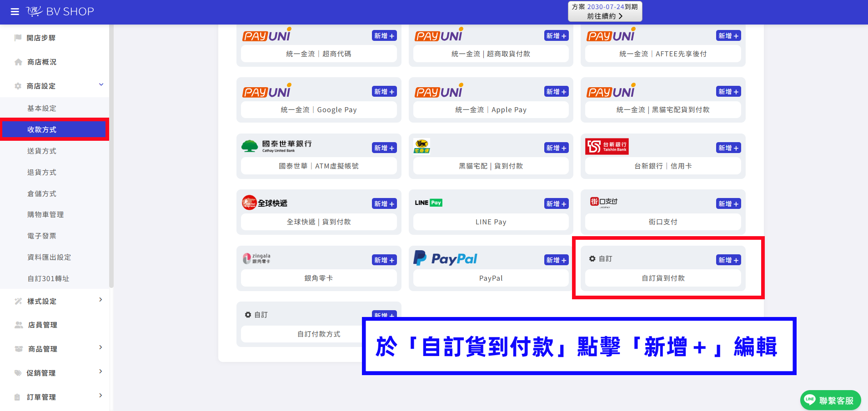
Task: Click 新增+ on 街口支付 card
Action: (x=728, y=203)
